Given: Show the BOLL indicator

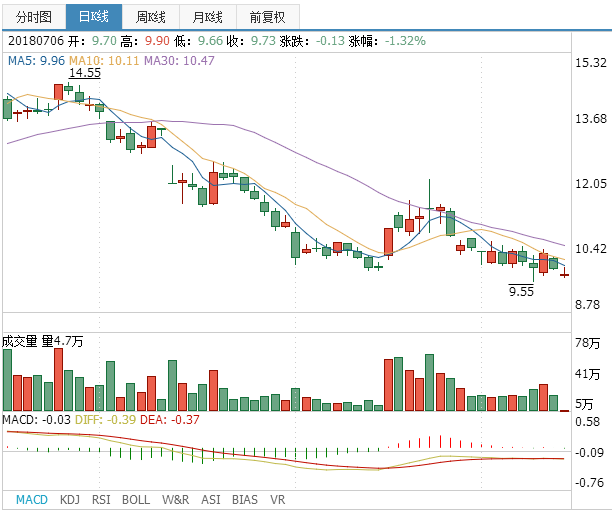Looking at the screenshot, I should pos(136,500).
